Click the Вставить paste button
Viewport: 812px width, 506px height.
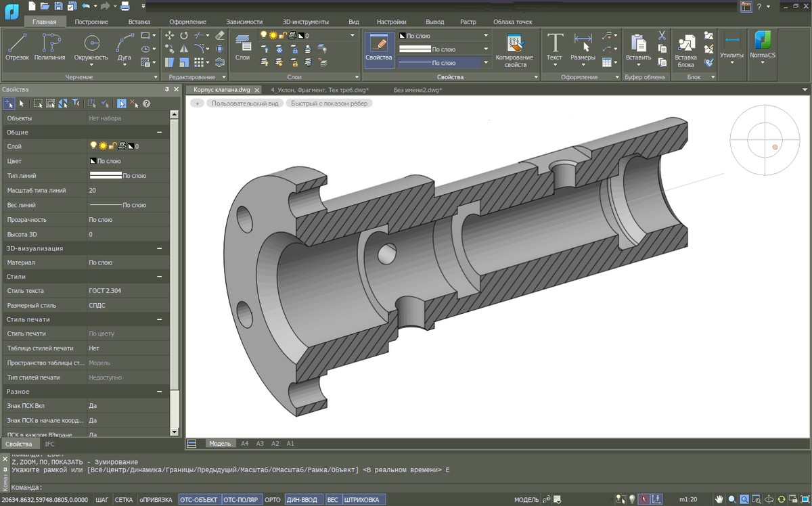pos(638,47)
